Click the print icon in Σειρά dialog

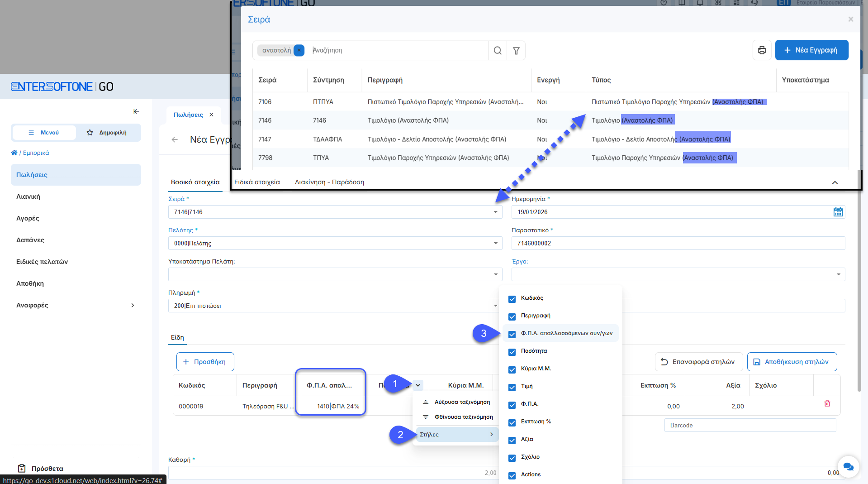(x=762, y=50)
